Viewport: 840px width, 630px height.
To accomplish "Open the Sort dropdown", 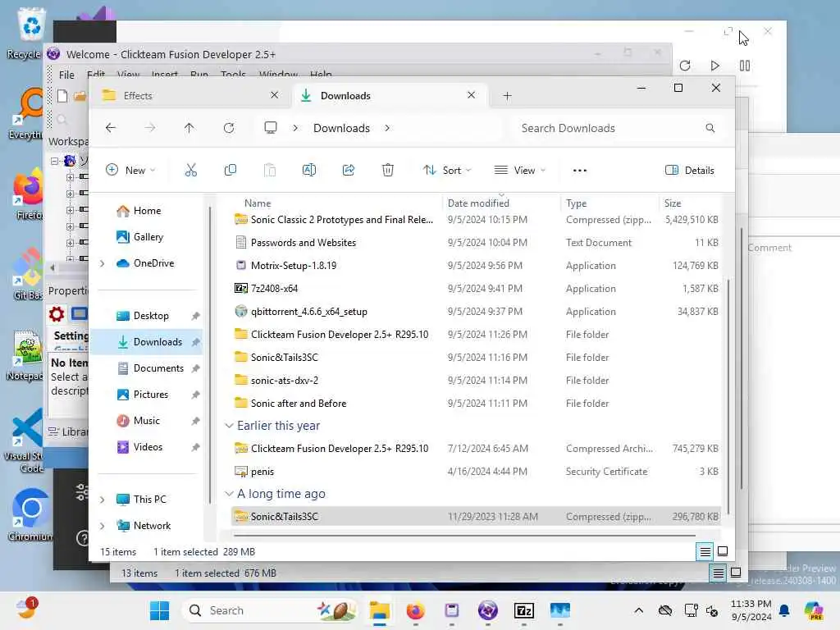I will point(447,171).
